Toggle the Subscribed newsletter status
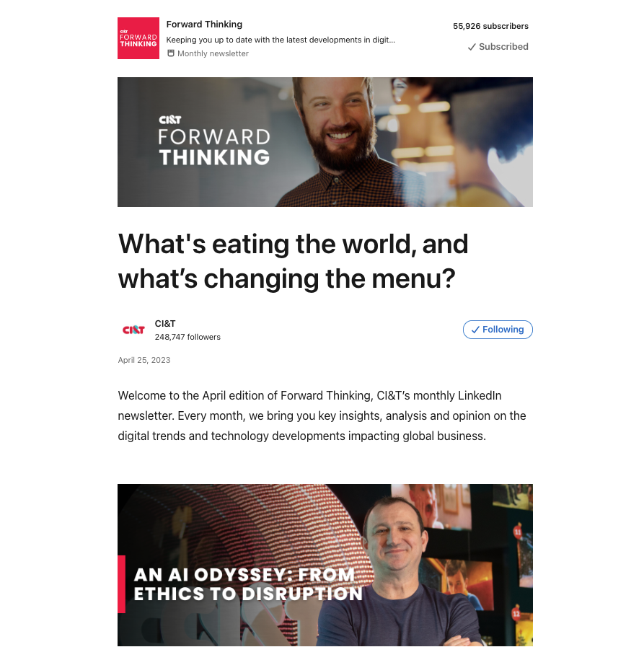Screen dimensions: 644x647 498,47
